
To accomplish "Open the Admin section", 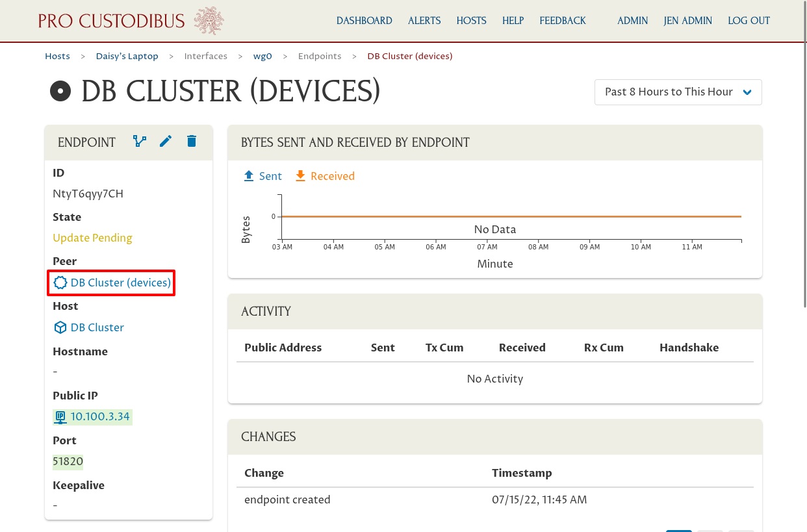I will tap(633, 21).
